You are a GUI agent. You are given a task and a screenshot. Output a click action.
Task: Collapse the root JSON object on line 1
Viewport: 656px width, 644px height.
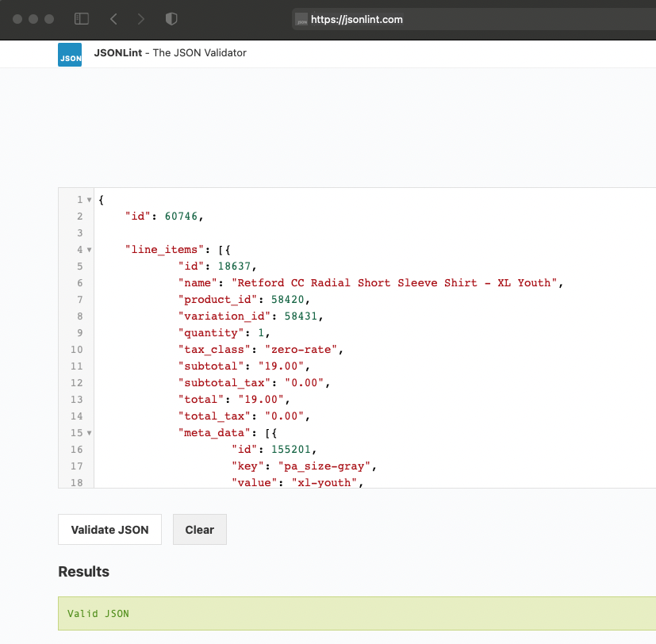(x=87, y=199)
